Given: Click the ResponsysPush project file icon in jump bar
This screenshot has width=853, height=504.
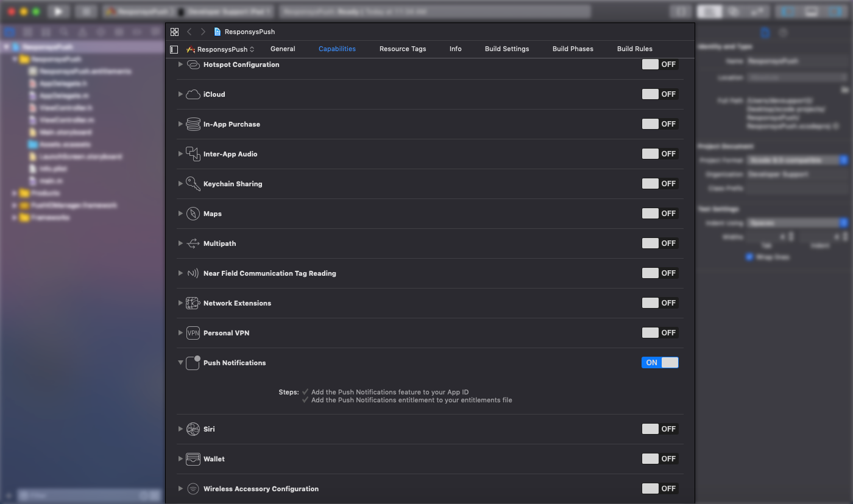Looking at the screenshot, I should (x=218, y=32).
